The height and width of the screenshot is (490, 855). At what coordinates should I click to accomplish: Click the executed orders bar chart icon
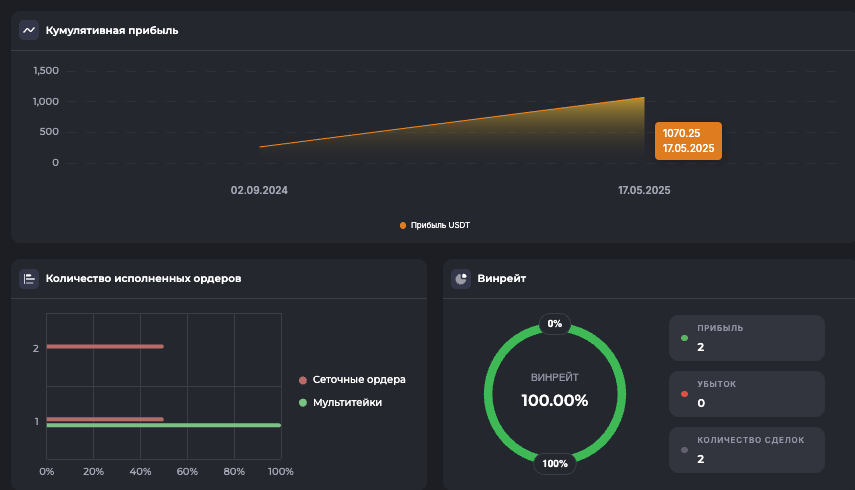29,279
